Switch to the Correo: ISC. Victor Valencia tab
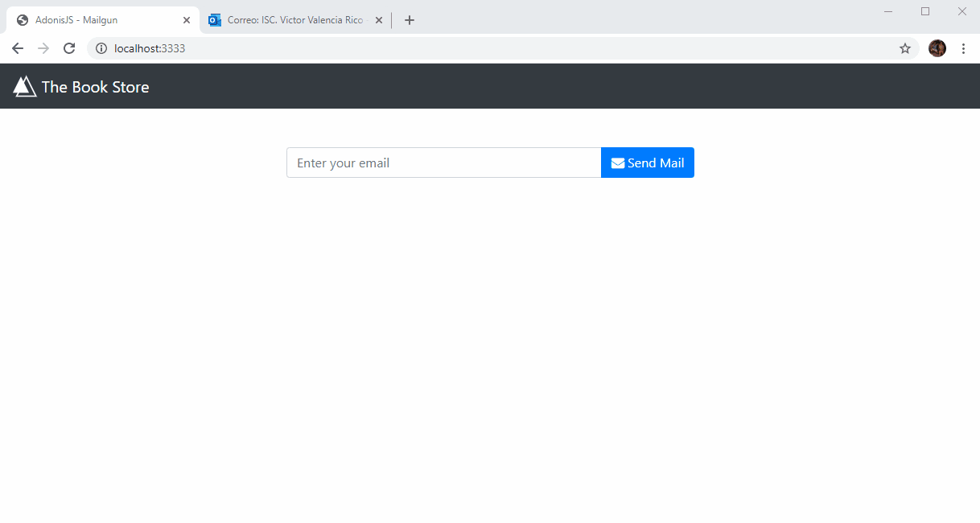This screenshot has height=523, width=980. 296,20
